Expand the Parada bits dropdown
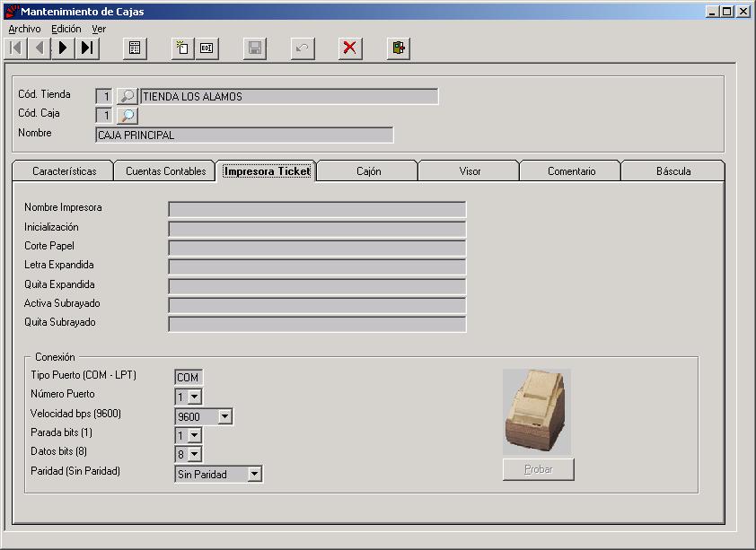This screenshot has width=756, height=550. [x=194, y=435]
